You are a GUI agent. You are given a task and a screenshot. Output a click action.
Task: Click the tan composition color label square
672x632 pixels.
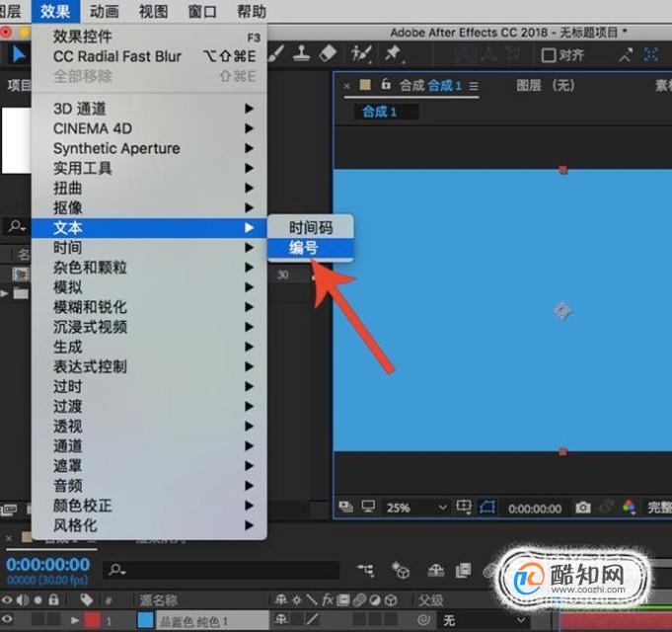click(365, 85)
